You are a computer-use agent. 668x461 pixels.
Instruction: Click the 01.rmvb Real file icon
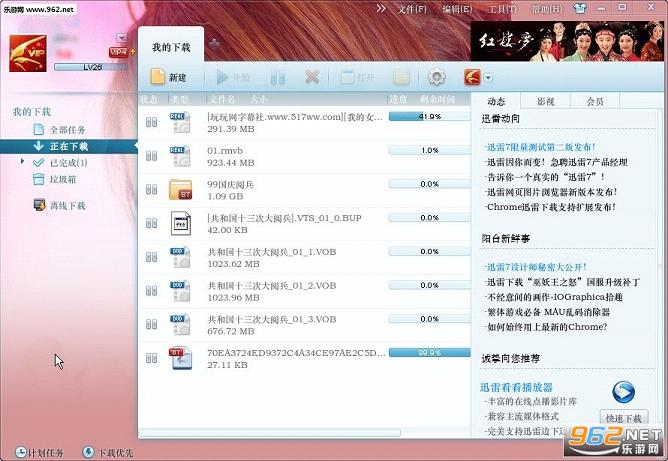180,156
